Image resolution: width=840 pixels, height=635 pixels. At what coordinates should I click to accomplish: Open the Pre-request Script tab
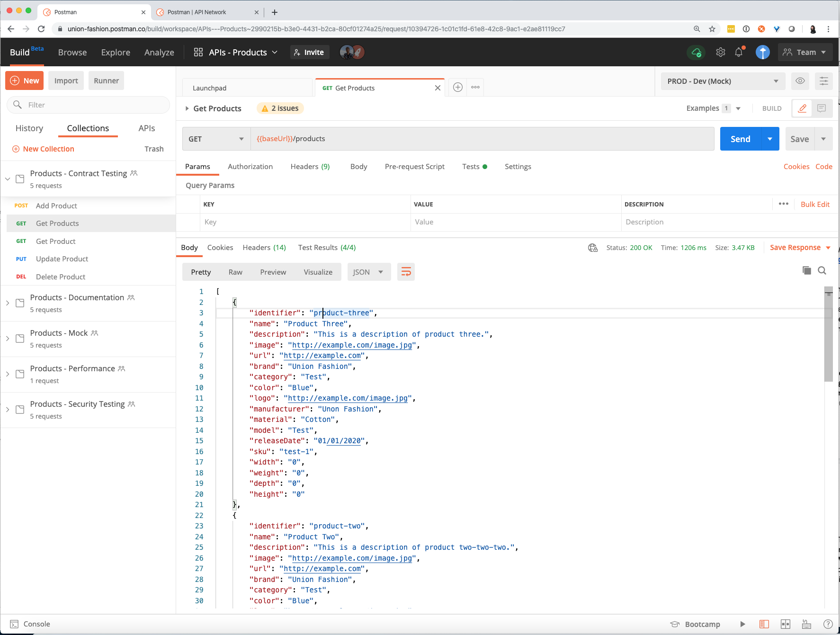coord(415,167)
